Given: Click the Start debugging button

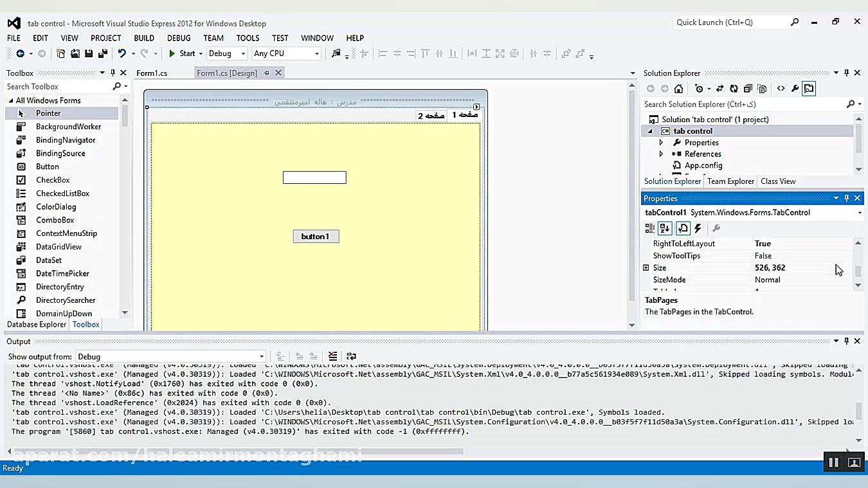Looking at the screenshot, I should (182, 54).
